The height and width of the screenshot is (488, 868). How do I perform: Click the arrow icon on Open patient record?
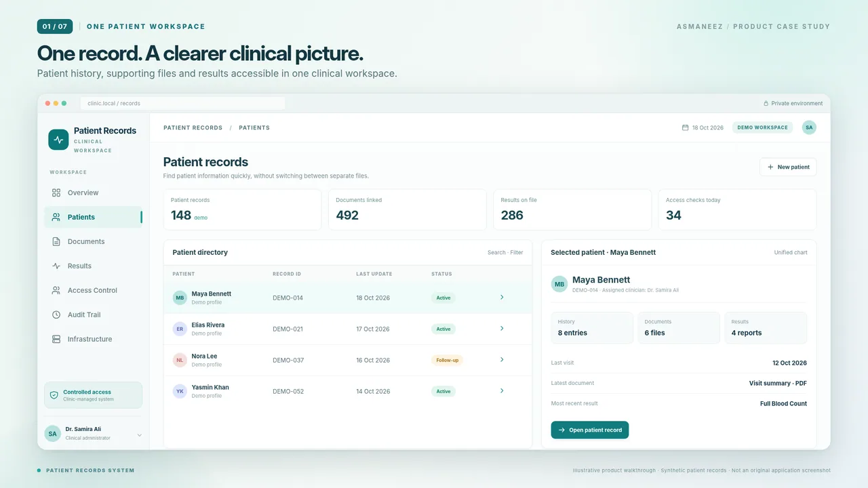[x=561, y=430]
